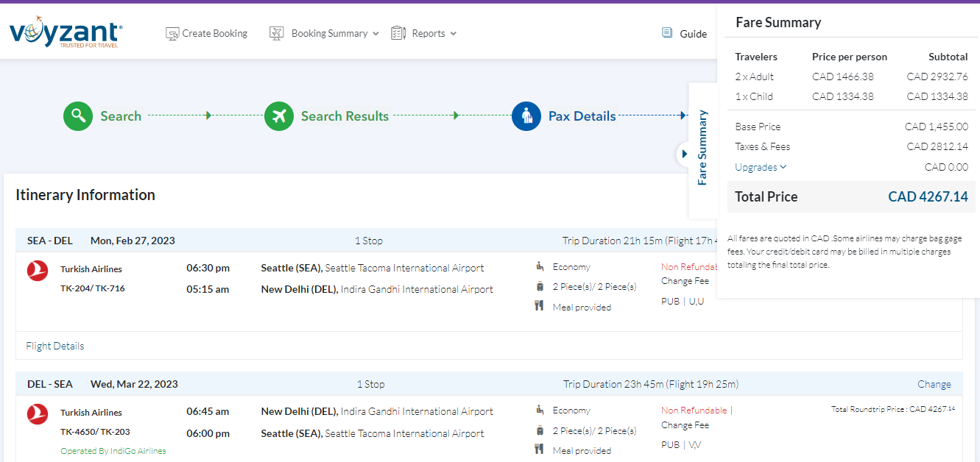Click the Turkish Airlines logo for DEL-SEA flight
Screen dimensions: 980x462
(x=37, y=413)
